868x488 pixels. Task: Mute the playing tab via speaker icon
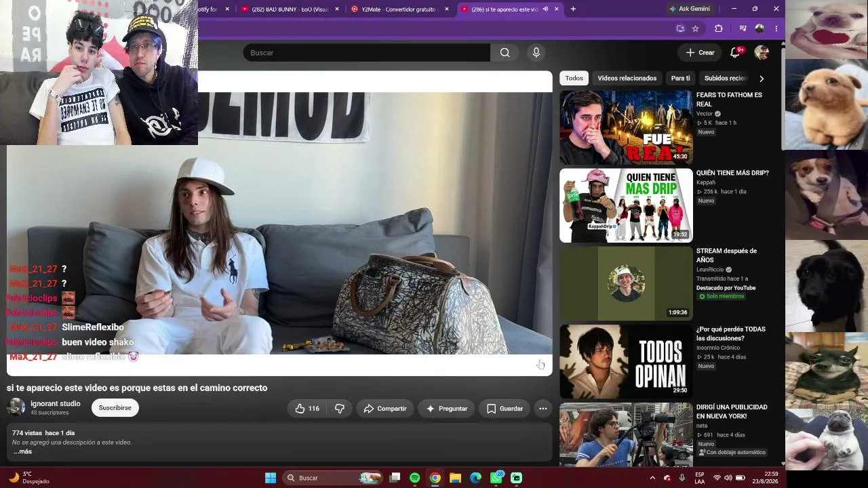(545, 9)
